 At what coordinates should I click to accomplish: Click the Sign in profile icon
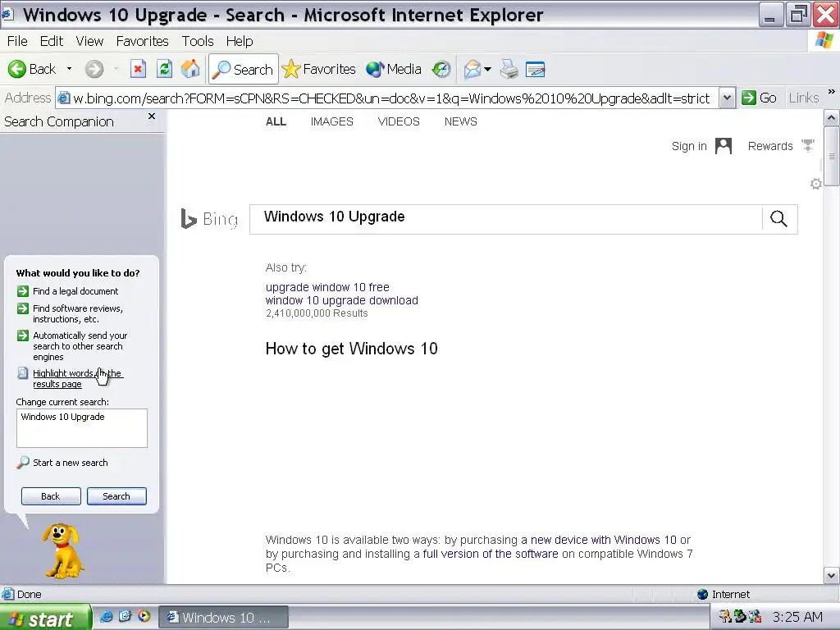click(724, 146)
